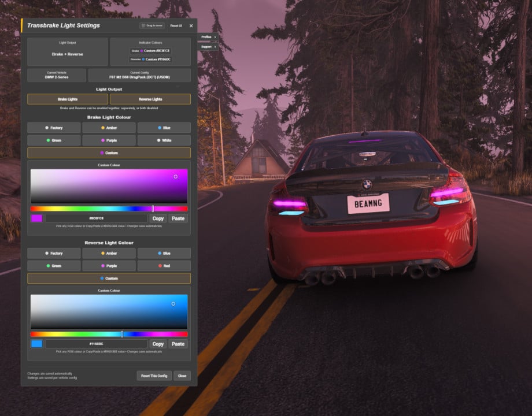Select White brake light colour
Viewport: 532px width, 416px height.
pos(164,140)
